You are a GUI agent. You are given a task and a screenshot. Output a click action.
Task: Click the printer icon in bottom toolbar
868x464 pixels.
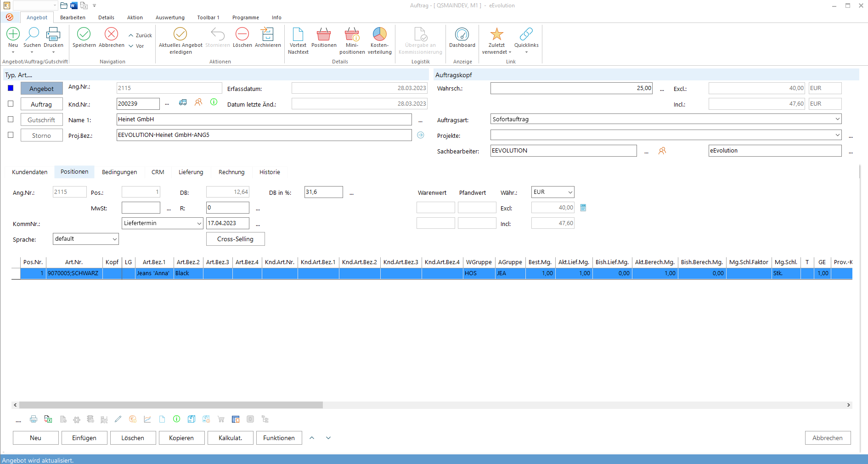pyautogui.click(x=34, y=419)
